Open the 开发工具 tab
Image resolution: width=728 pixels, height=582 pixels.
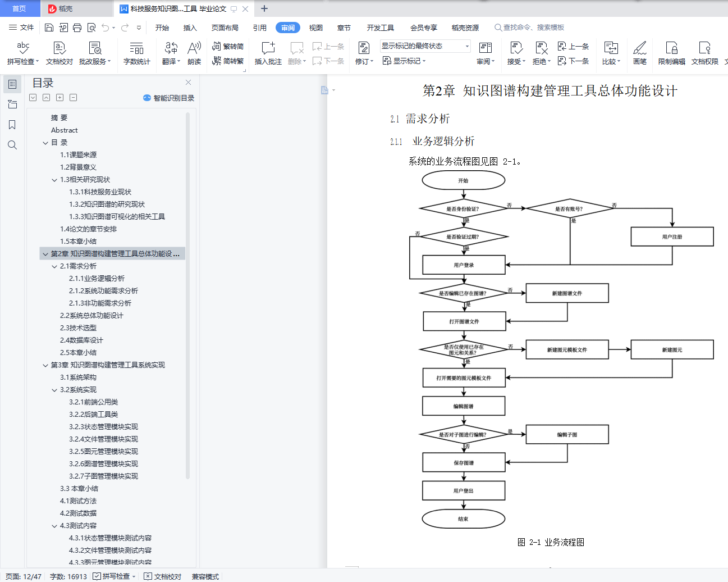click(x=381, y=28)
